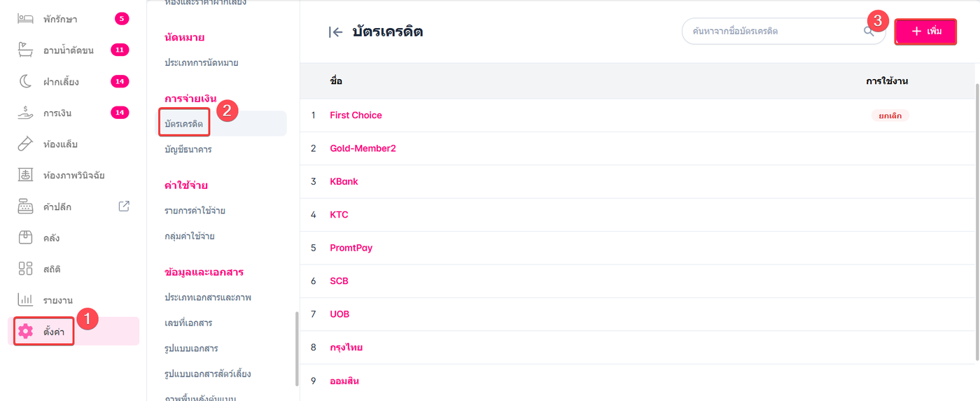980x401 pixels.
Task: Open the First Choice credit card entry
Action: click(x=356, y=115)
